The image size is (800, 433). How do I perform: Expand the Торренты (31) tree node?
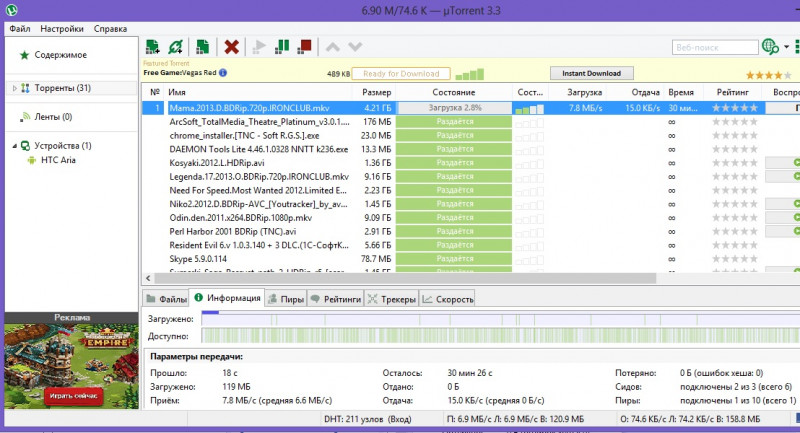point(14,88)
